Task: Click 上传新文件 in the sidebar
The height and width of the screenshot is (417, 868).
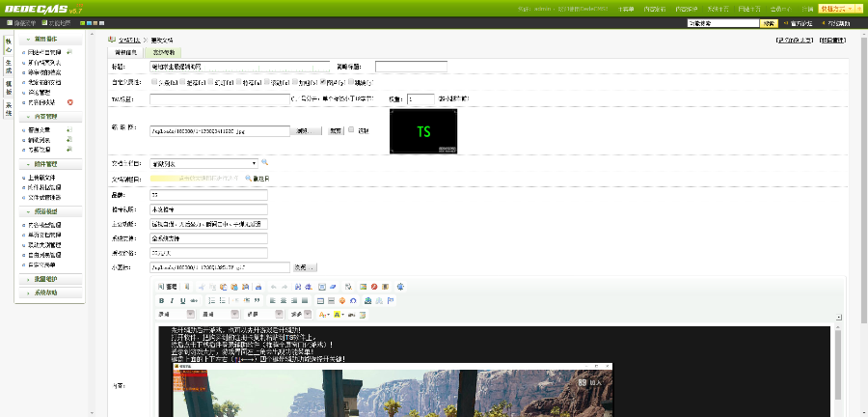Action: 41,178
